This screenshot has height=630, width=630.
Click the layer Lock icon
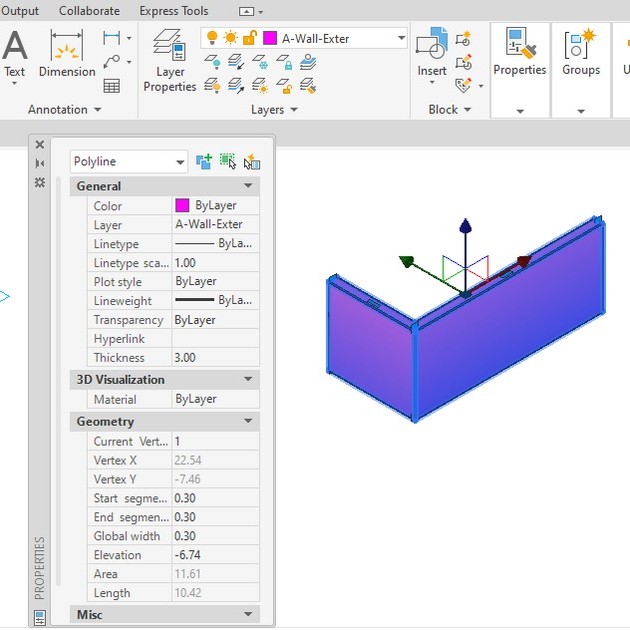(x=284, y=62)
